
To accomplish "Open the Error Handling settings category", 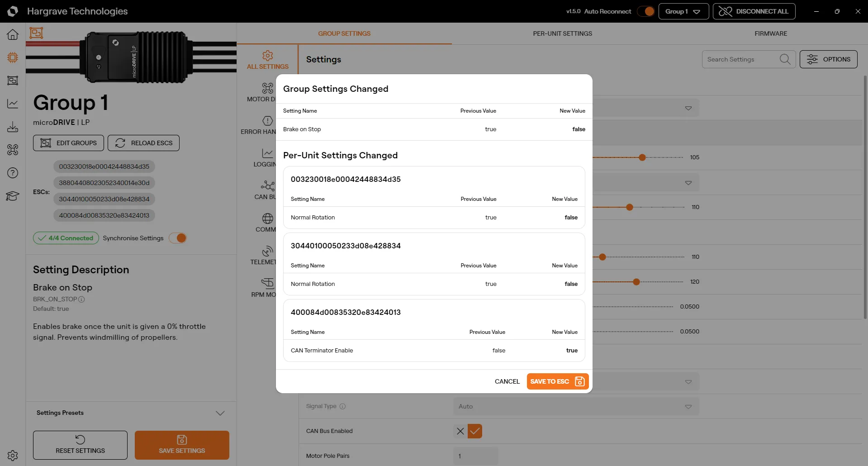I will pos(259,125).
